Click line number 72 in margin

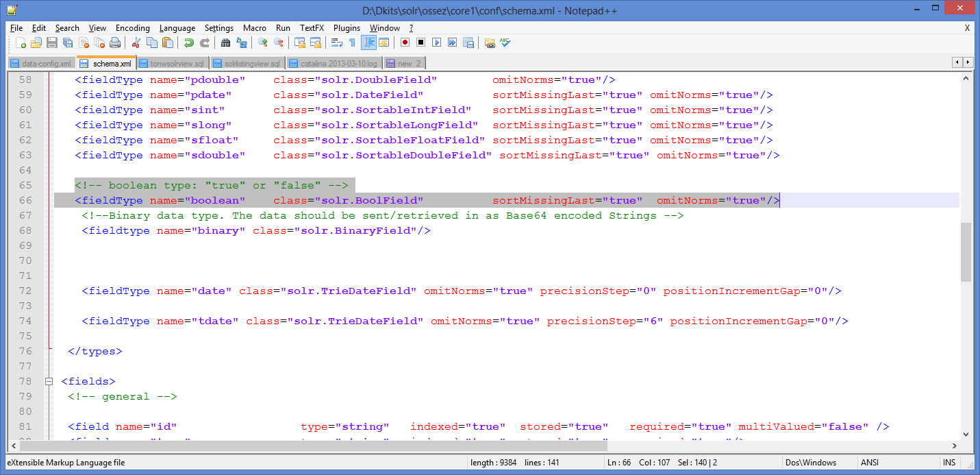point(25,291)
